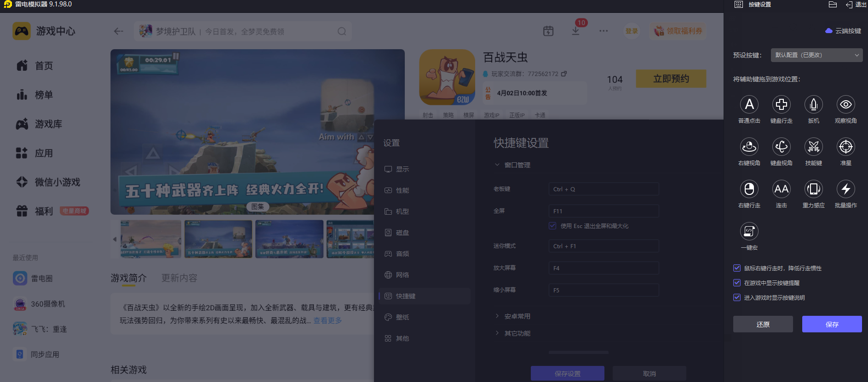Copy the 玩家交流群 group number

(x=564, y=74)
